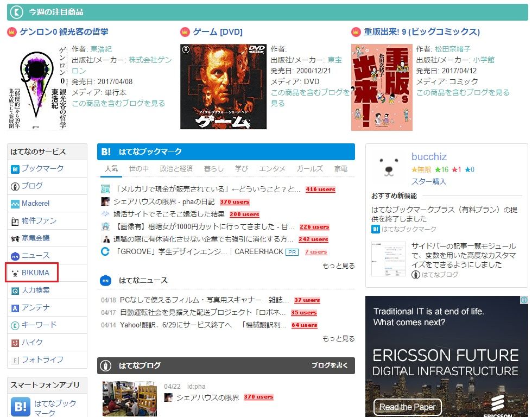Click Read the Paper ad button
Image resolution: width=532 pixels, height=417 pixels.
408,407
